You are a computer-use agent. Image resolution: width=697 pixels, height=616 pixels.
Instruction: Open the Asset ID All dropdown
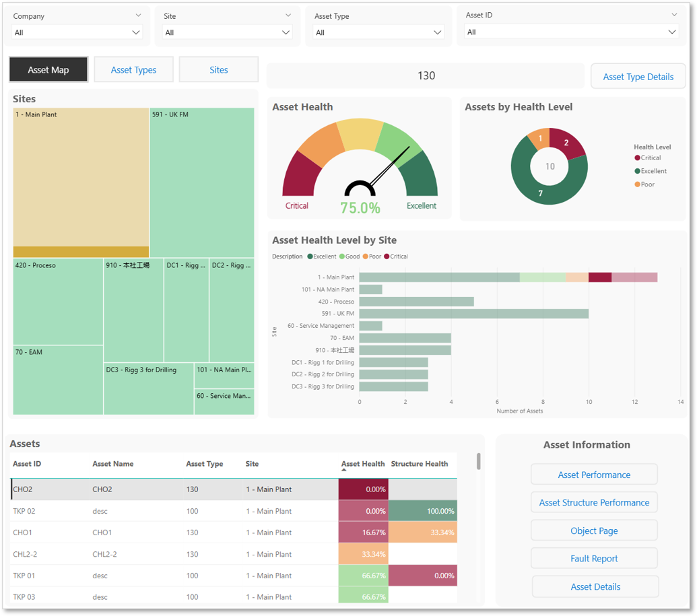tap(571, 32)
